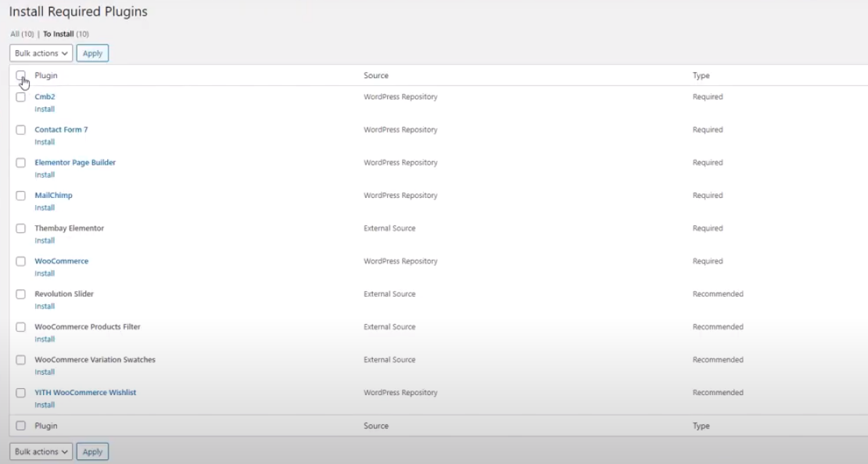Check the Contact Form 7 checkbox

click(x=20, y=130)
